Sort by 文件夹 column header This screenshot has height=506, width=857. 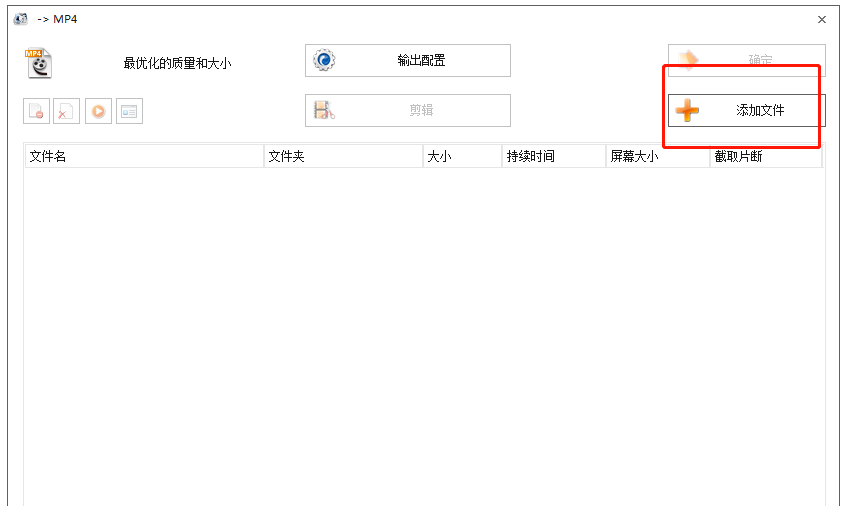click(343, 156)
